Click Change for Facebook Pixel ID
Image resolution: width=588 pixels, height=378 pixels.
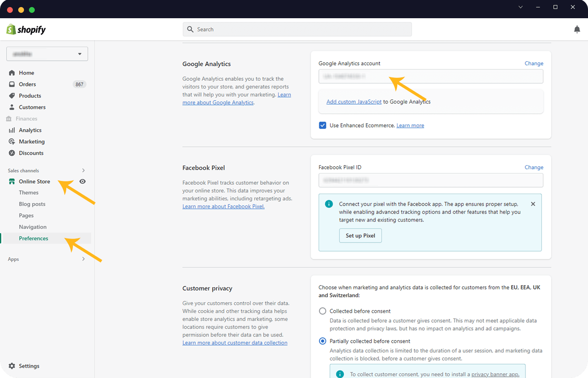coord(534,167)
